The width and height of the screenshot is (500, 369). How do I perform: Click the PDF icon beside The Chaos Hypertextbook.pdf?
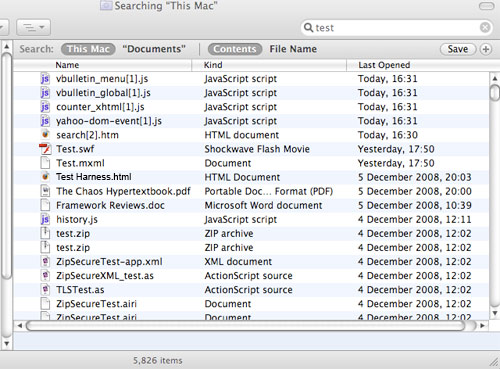(x=45, y=191)
